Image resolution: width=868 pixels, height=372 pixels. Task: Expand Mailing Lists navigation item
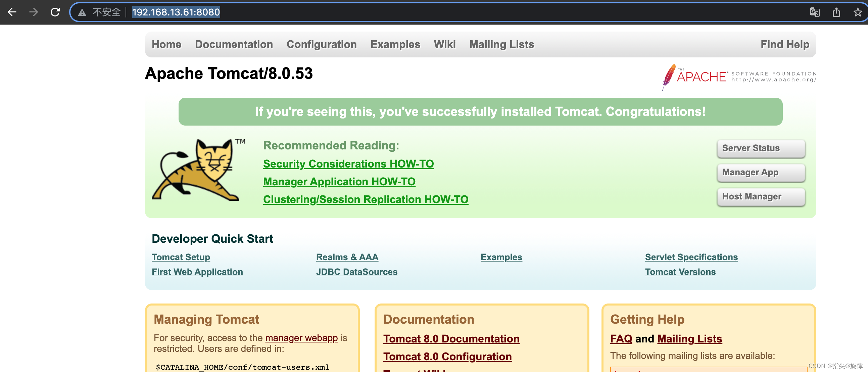(500, 44)
